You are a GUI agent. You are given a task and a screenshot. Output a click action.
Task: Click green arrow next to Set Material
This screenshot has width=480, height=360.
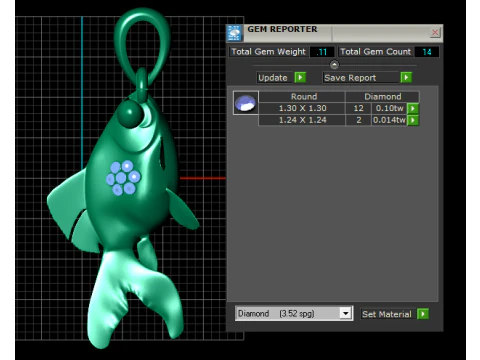pos(423,314)
